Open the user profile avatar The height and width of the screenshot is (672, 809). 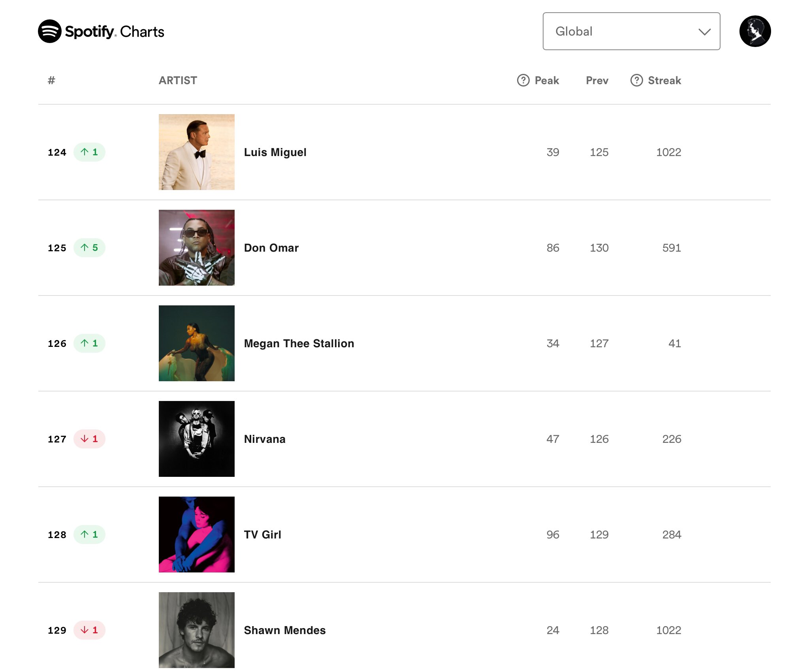coord(755,31)
